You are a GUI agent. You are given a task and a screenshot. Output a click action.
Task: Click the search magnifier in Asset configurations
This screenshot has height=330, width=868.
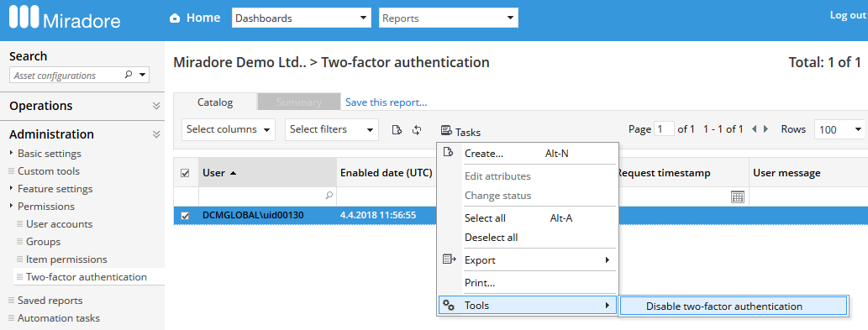[x=129, y=75]
